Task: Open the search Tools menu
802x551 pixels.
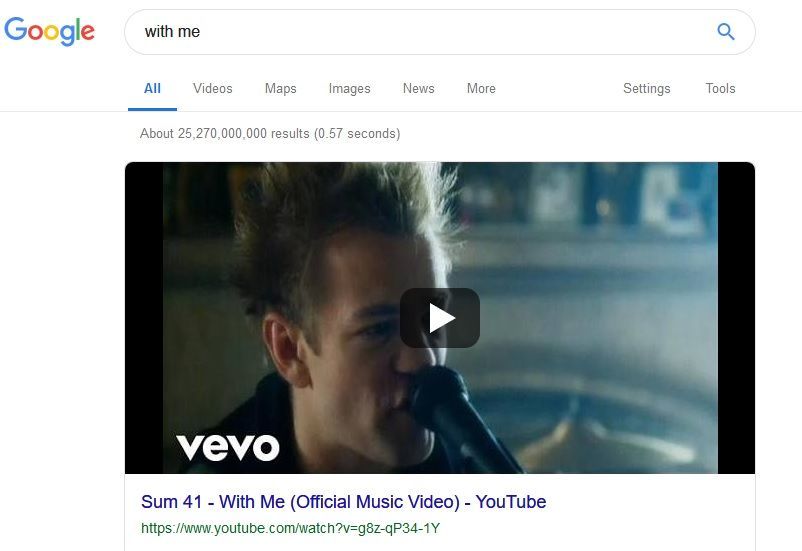Action: tap(720, 89)
